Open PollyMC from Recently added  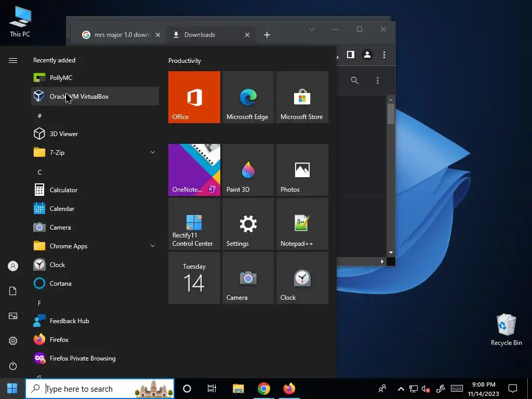point(95,78)
